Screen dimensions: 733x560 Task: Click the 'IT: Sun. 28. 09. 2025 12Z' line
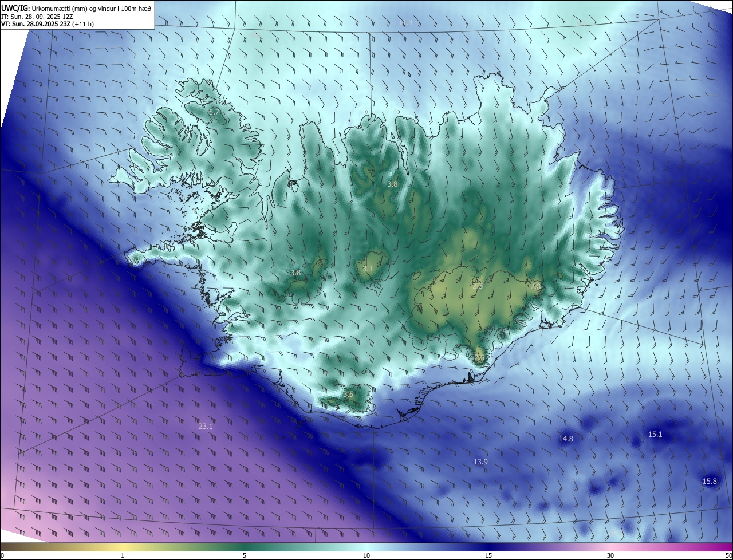pos(38,16)
